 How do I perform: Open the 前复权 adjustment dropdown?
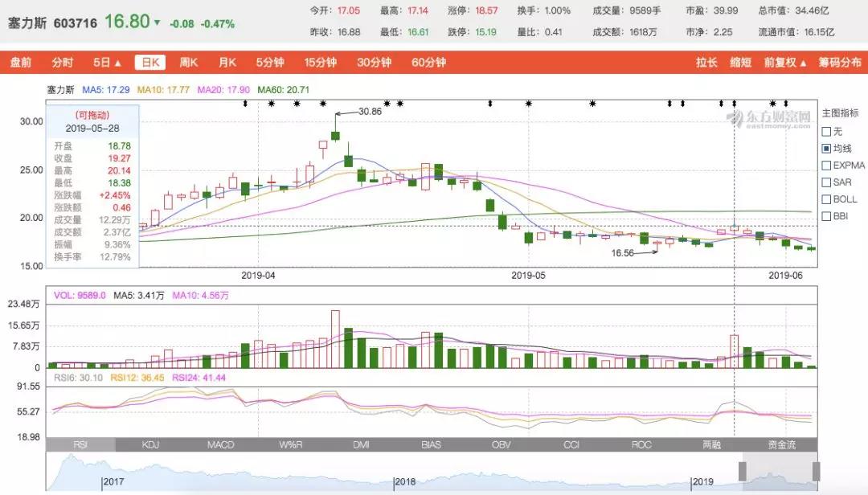point(785,63)
